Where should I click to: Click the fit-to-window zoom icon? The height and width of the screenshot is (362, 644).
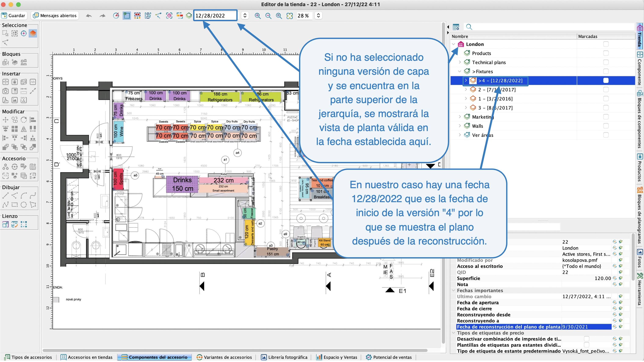pos(289,16)
